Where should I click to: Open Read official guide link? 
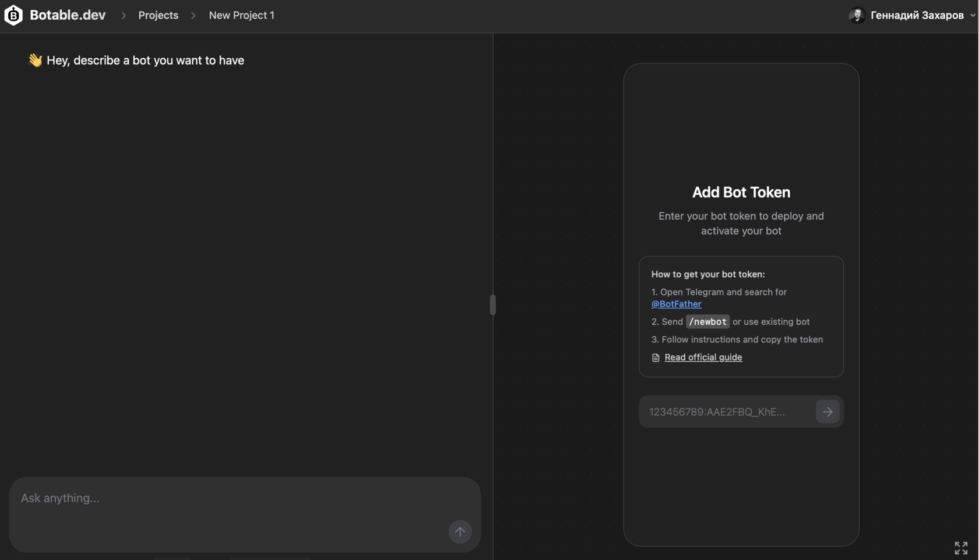point(703,357)
